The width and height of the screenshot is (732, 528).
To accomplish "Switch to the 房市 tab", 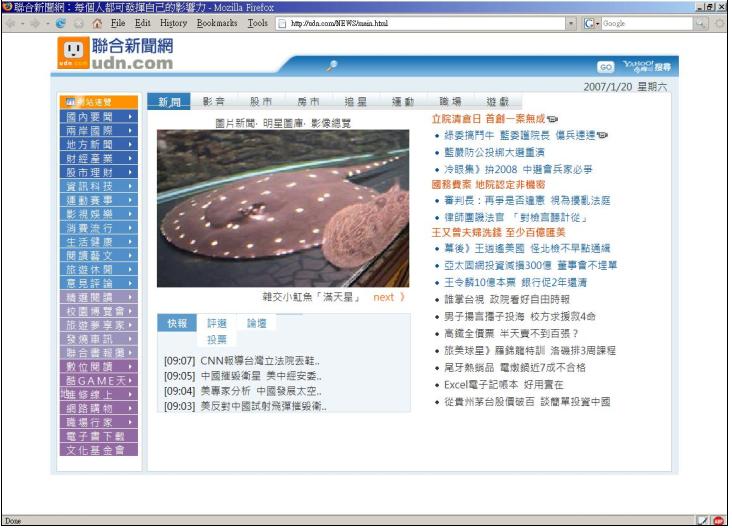I will (x=309, y=101).
